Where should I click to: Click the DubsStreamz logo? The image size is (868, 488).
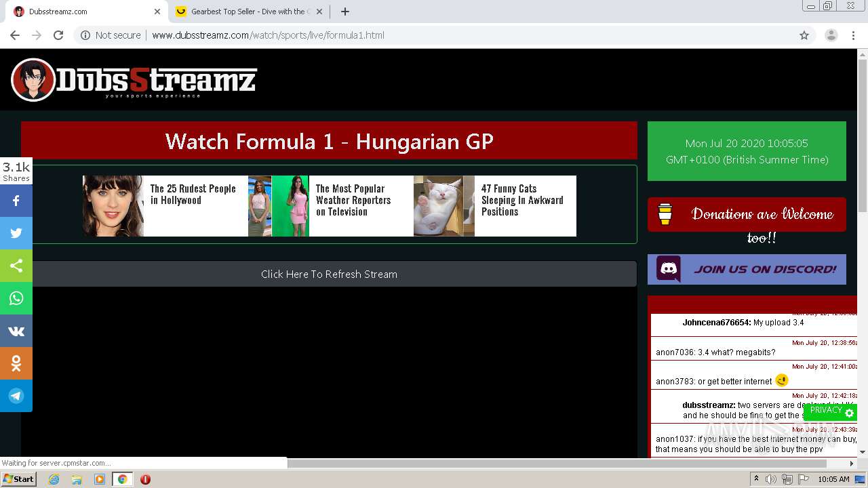point(134,80)
